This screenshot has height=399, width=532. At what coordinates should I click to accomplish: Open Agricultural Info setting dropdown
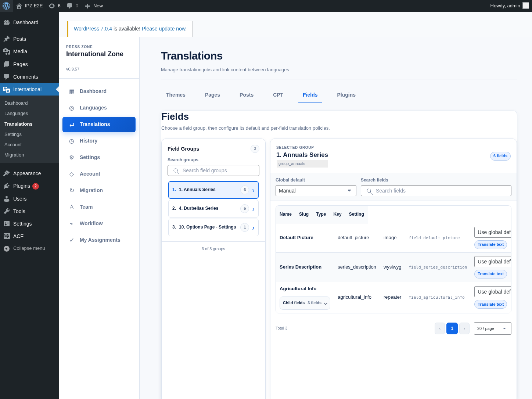pyautogui.click(x=493, y=292)
